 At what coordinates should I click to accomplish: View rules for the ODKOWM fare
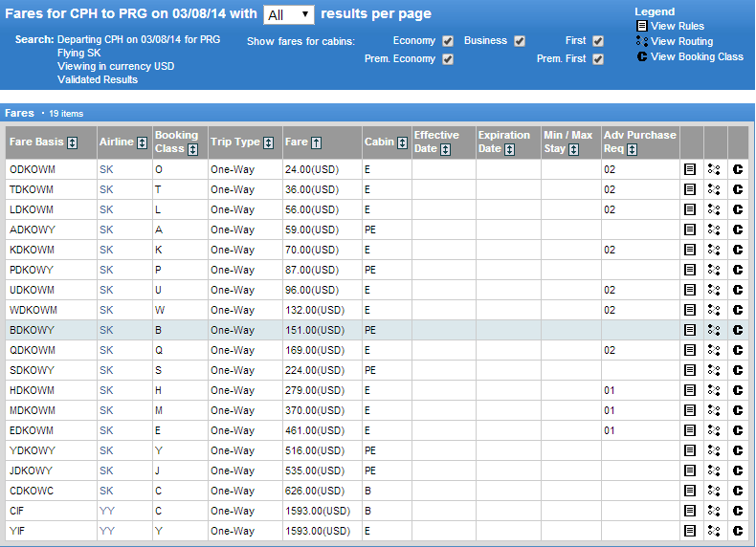690,169
